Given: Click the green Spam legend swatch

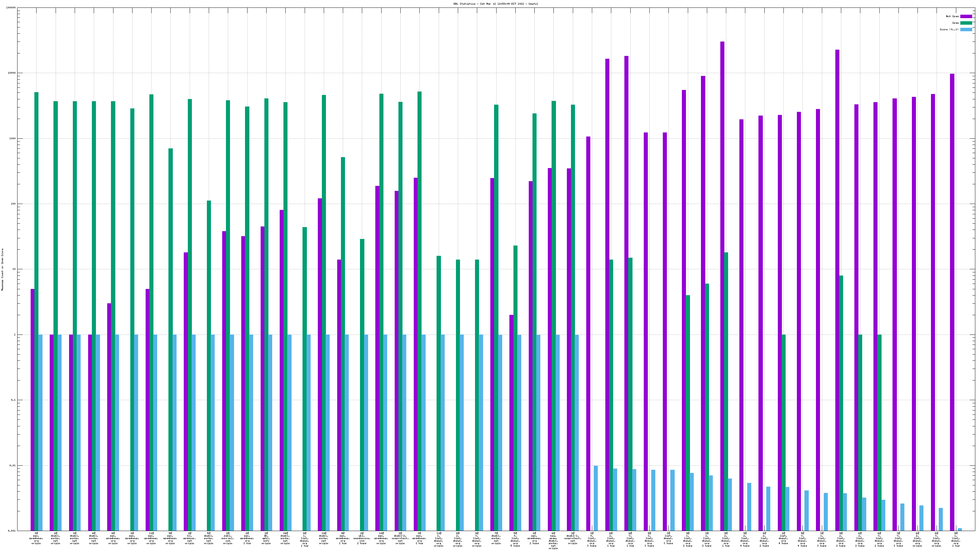Looking at the screenshot, I should 966,23.
